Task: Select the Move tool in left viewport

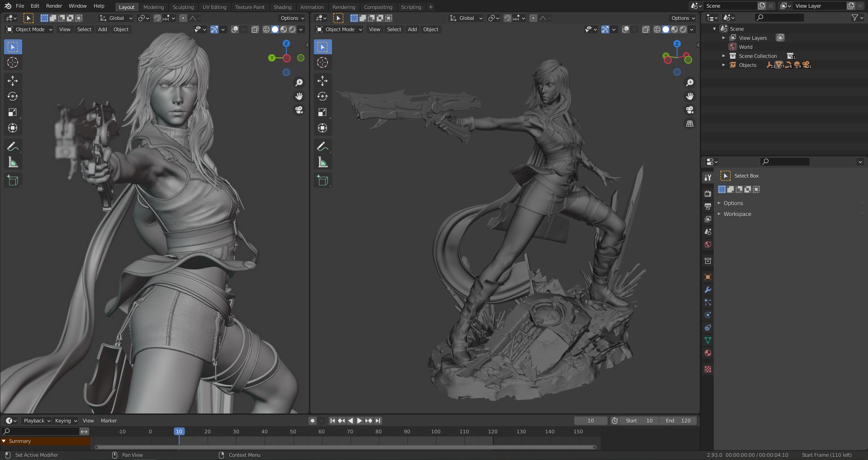Action: pos(13,81)
